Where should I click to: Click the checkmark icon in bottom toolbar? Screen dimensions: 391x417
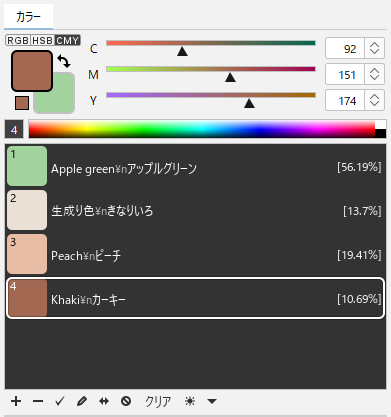click(60, 401)
